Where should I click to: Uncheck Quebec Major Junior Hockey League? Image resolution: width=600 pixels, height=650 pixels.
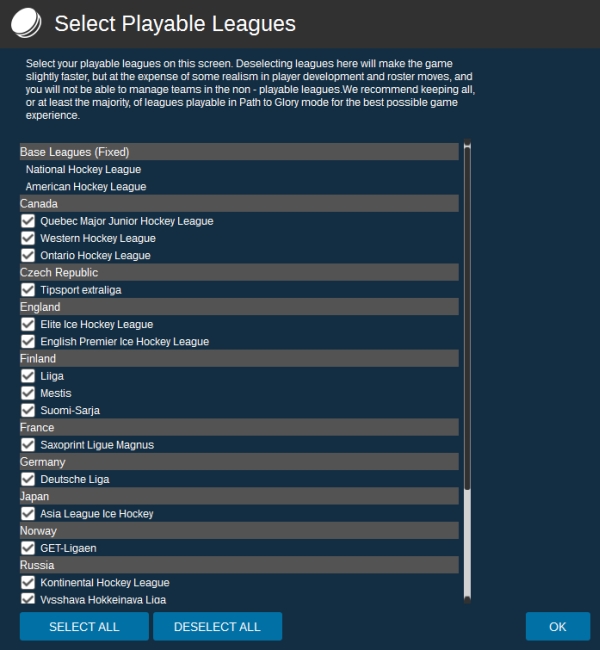pyautogui.click(x=28, y=221)
